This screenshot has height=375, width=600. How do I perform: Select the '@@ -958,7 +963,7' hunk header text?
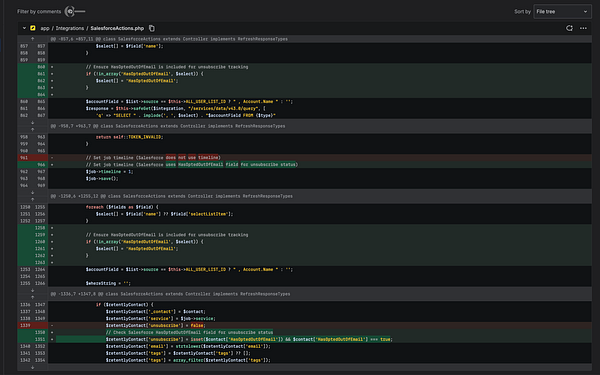[168, 126]
